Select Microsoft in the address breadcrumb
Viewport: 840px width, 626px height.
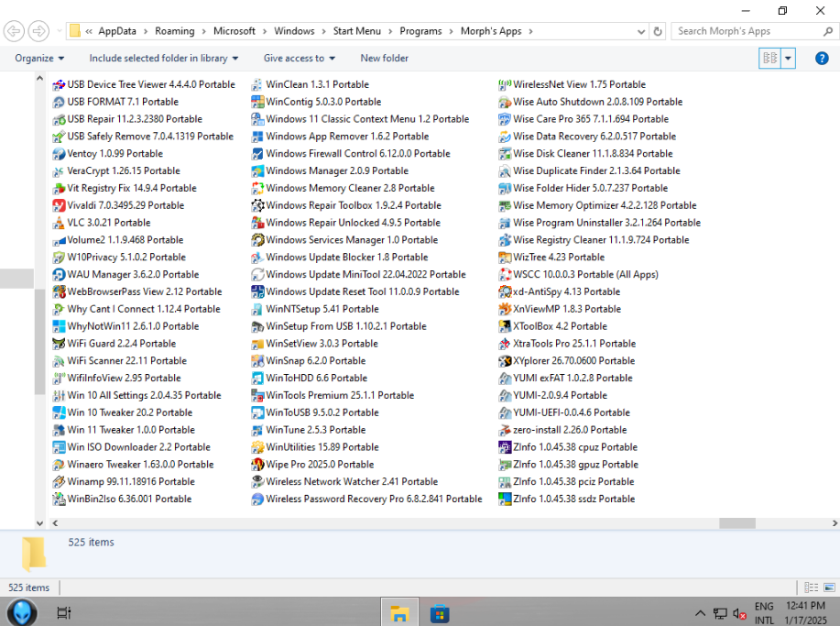coord(235,32)
